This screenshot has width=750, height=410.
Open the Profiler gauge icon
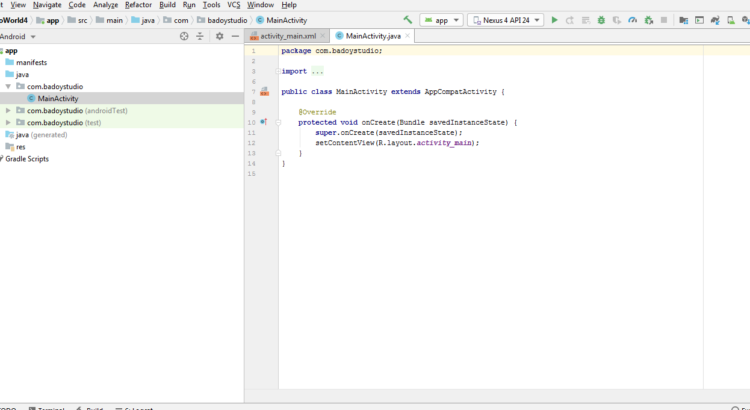tap(633, 20)
